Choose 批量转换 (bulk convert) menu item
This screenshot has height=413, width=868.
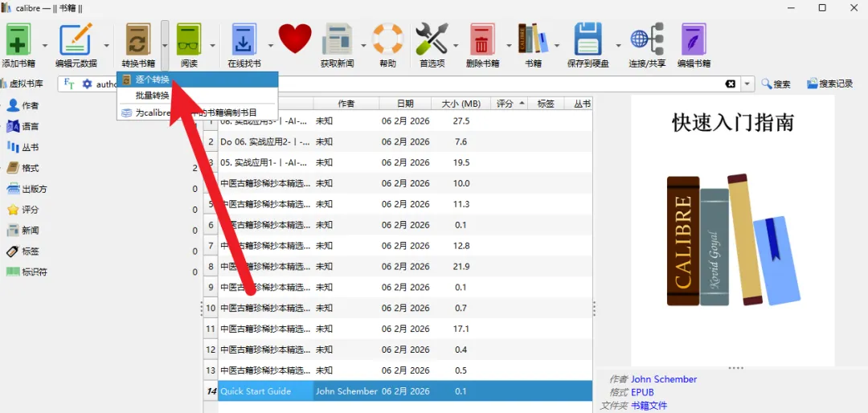pyautogui.click(x=197, y=96)
